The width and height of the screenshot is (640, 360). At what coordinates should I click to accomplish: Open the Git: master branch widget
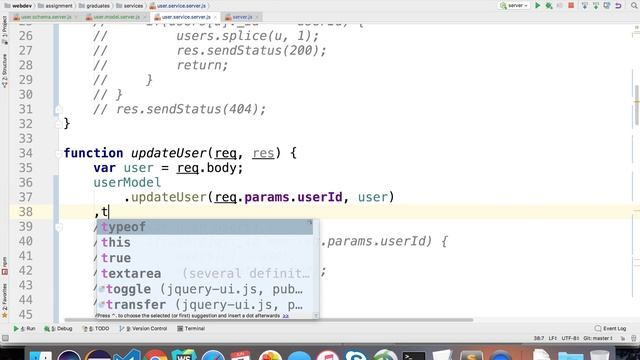click(x=598, y=338)
